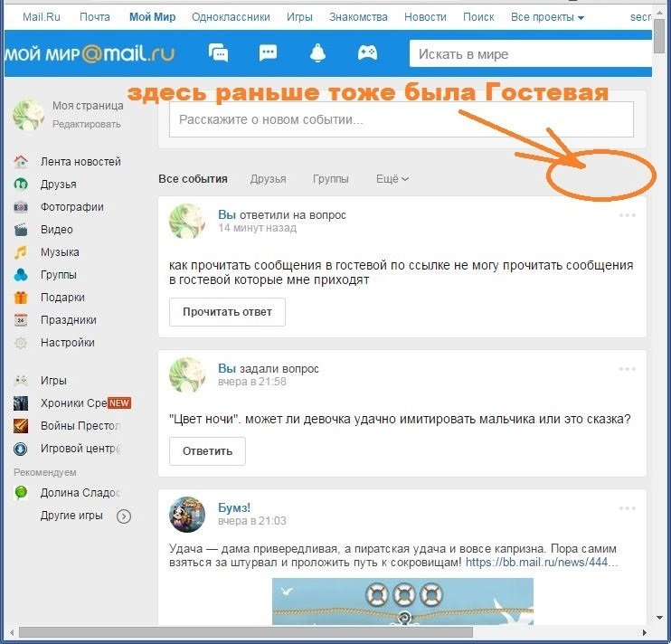The height and width of the screenshot is (644, 671).
Task: Open the notifications bell icon
Action: pyautogui.click(x=318, y=53)
